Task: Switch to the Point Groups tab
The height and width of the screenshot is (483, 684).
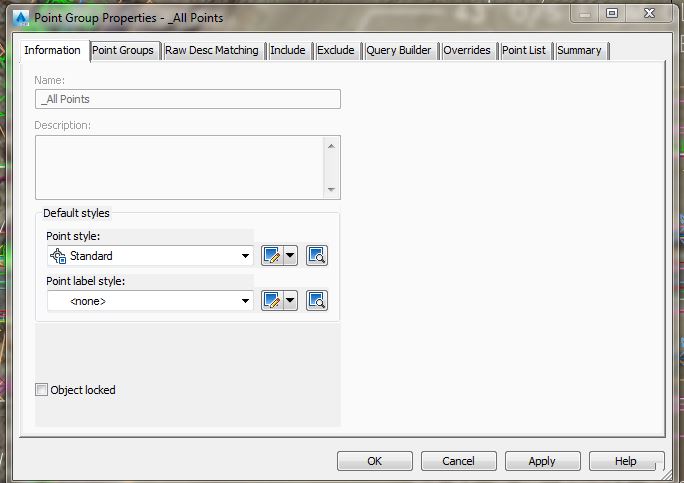Action: tap(123, 51)
